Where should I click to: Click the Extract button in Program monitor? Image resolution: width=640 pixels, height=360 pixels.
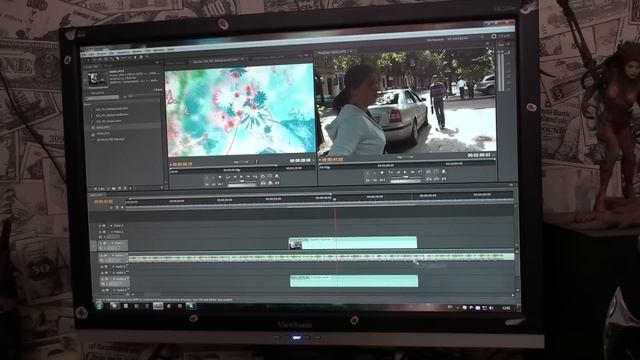point(436,179)
